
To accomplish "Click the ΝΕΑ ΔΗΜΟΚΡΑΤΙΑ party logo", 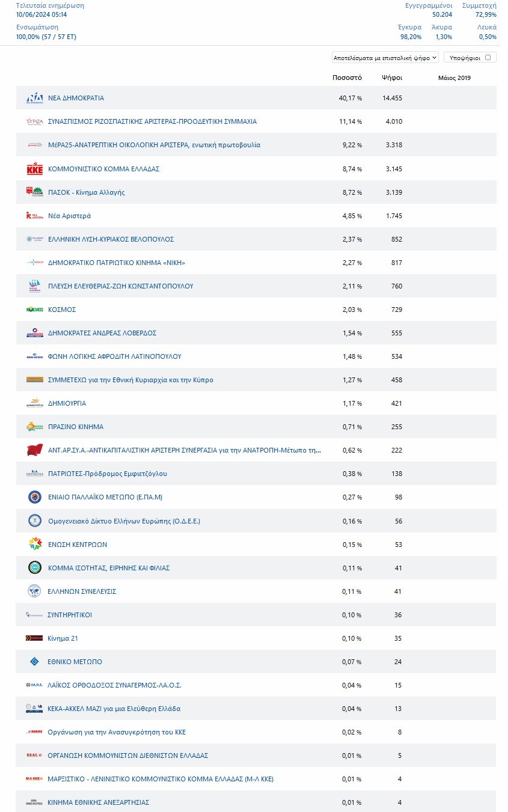I will (35, 98).
